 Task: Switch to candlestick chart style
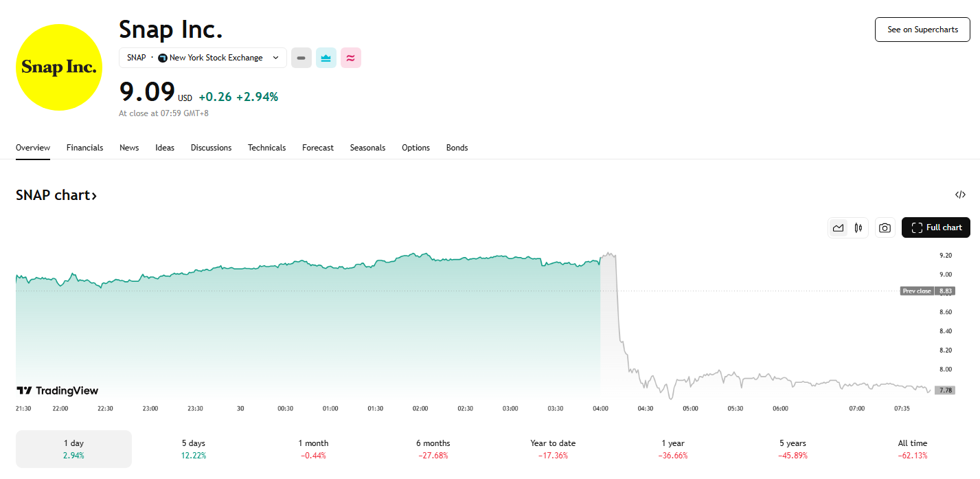point(858,227)
